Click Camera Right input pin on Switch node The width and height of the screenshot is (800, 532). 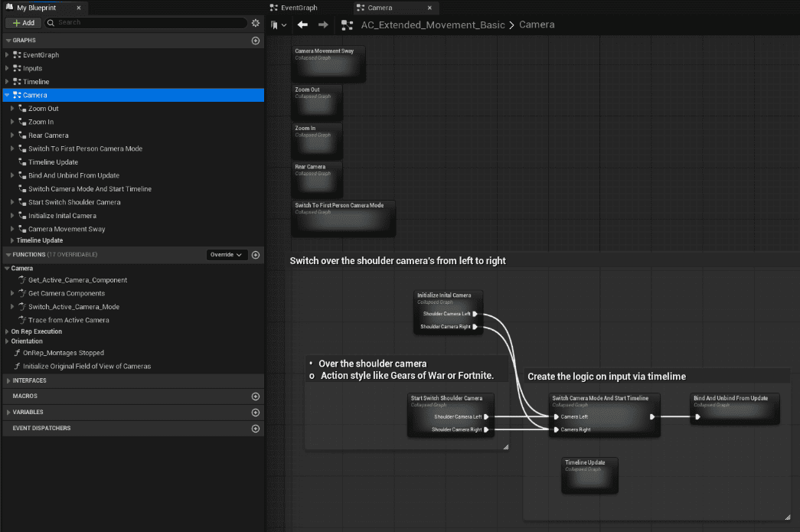[556, 429]
